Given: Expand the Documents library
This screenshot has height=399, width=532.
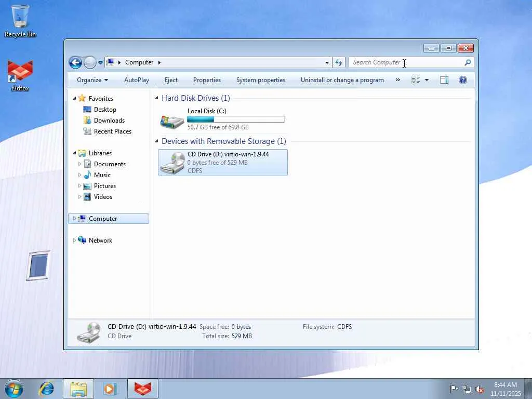Looking at the screenshot, I should point(79,164).
